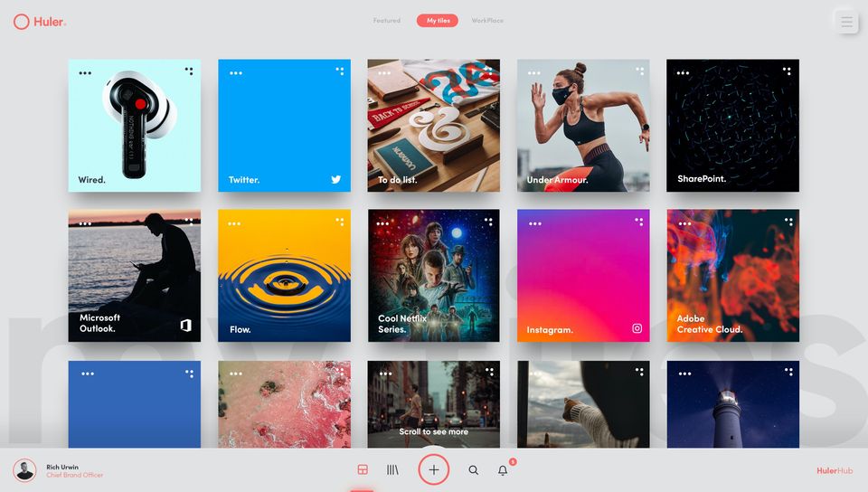Open the Cool Netflix Series tile
This screenshot has height=492, width=868.
click(434, 276)
